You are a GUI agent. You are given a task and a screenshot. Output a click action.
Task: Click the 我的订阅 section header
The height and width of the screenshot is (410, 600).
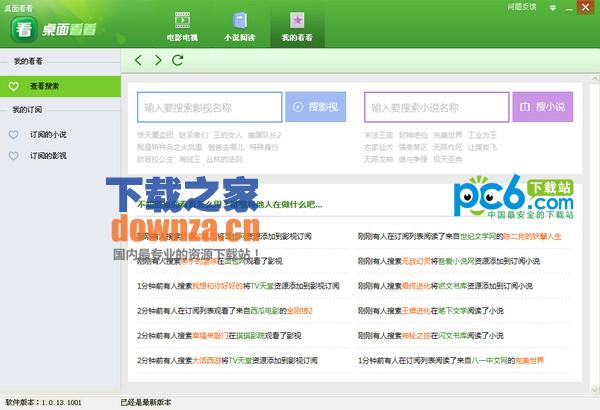[27, 110]
